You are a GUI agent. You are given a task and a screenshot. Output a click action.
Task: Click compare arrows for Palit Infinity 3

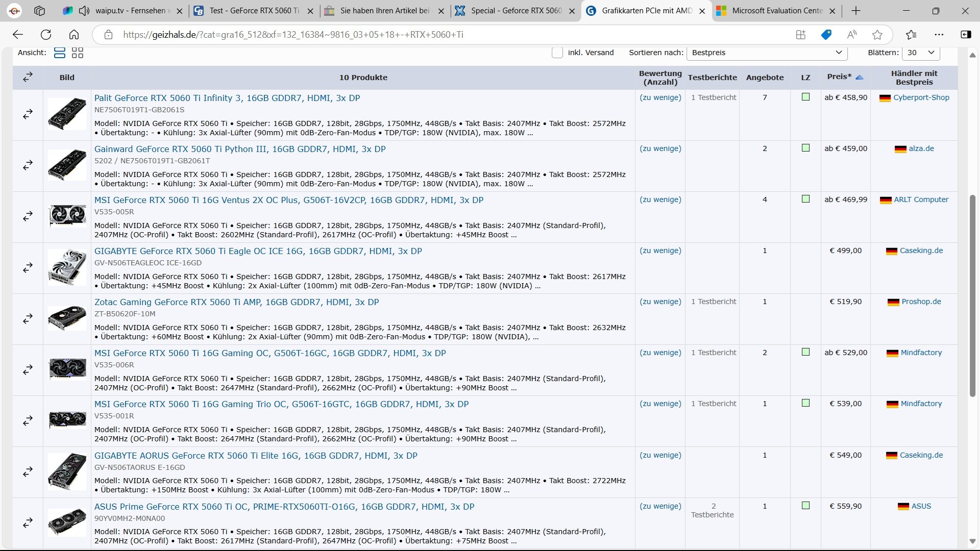coord(28,114)
